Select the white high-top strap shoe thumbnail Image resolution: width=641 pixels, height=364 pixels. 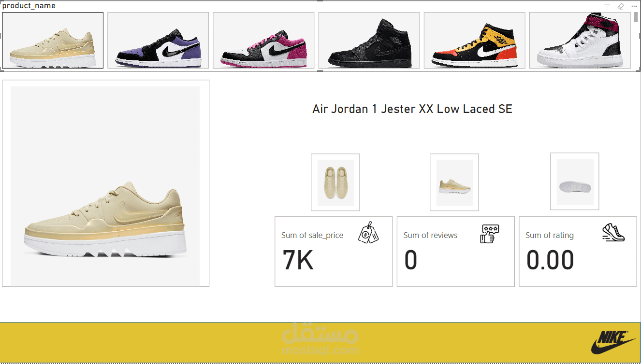(x=580, y=41)
